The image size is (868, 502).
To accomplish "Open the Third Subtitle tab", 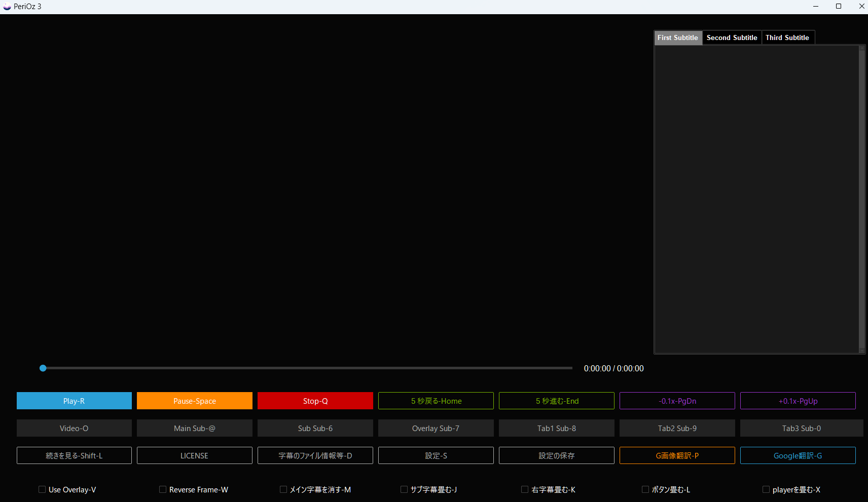I will click(787, 37).
